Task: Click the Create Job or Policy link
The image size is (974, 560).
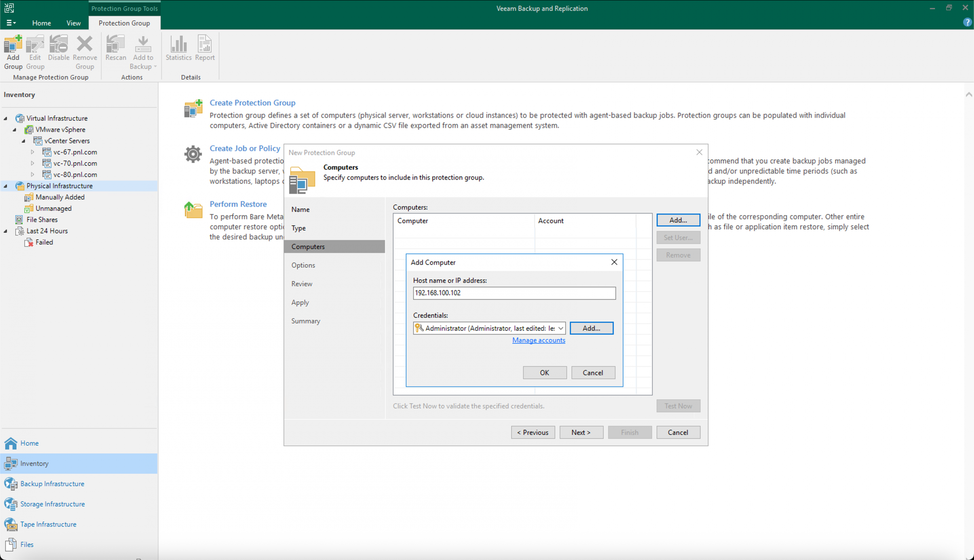Action: [x=245, y=149]
